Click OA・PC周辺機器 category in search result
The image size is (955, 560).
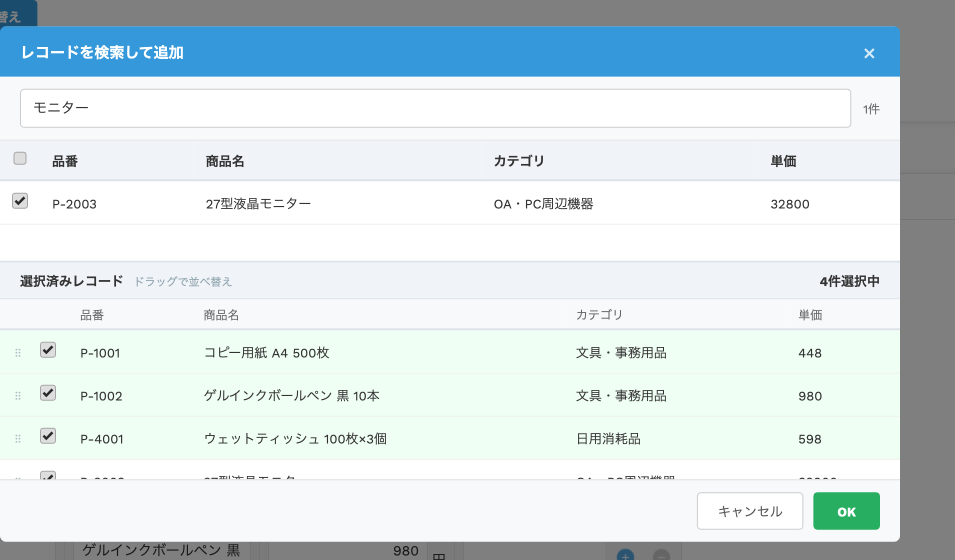tap(543, 204)
